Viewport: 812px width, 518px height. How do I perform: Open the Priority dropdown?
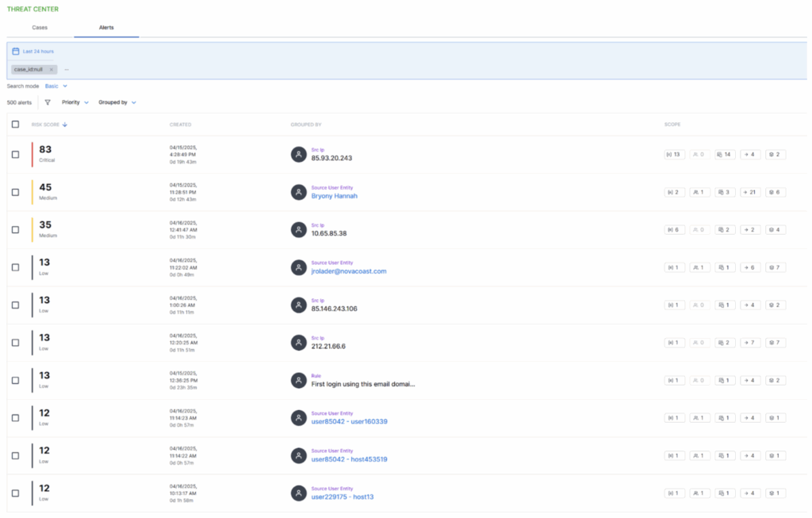point(75,102)
